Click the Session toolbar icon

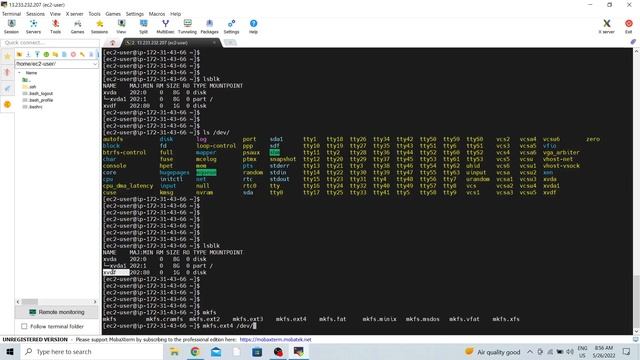[11, 27]
